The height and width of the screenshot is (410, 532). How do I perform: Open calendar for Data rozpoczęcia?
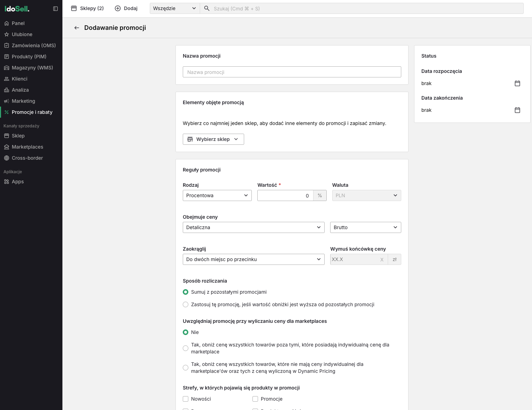(x=517, y=83)
